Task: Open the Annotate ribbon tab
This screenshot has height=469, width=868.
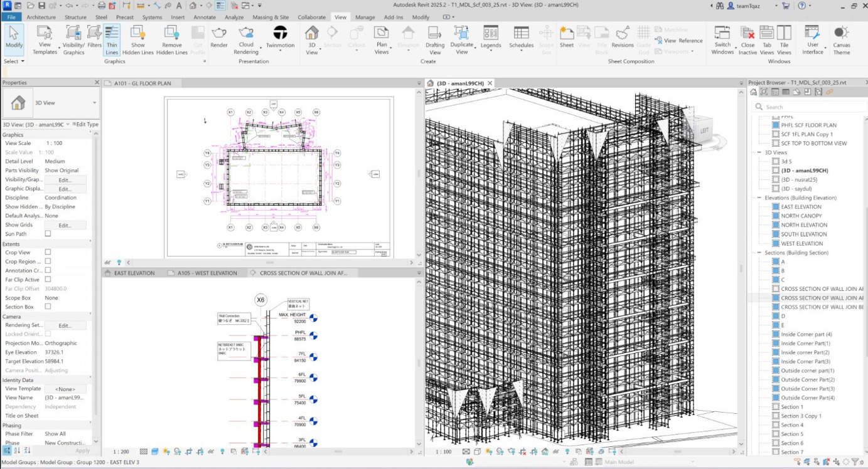Action: (x=205, y=17)
